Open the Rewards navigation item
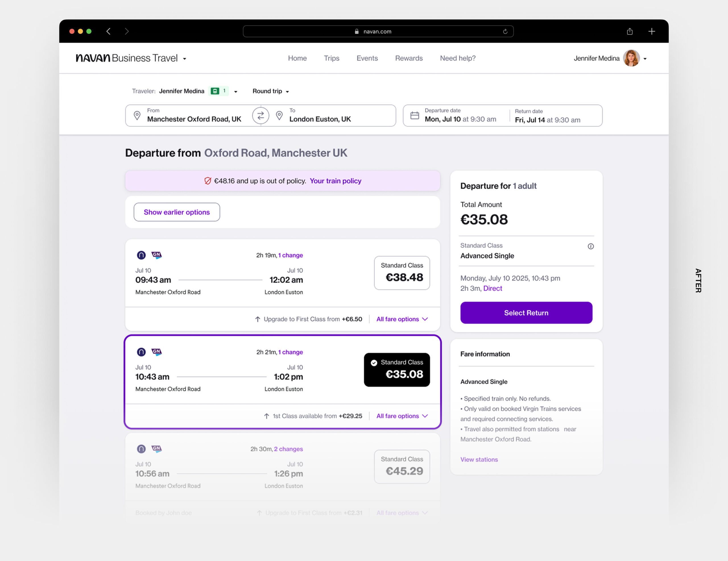This screenshot has width=728, height=561. (x=409, y=58)
